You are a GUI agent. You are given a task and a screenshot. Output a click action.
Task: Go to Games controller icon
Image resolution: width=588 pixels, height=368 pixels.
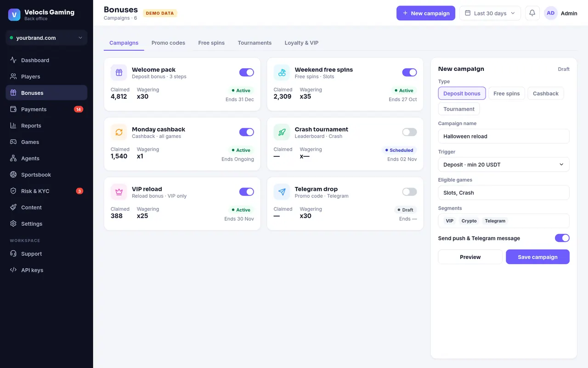click(13, 142)
